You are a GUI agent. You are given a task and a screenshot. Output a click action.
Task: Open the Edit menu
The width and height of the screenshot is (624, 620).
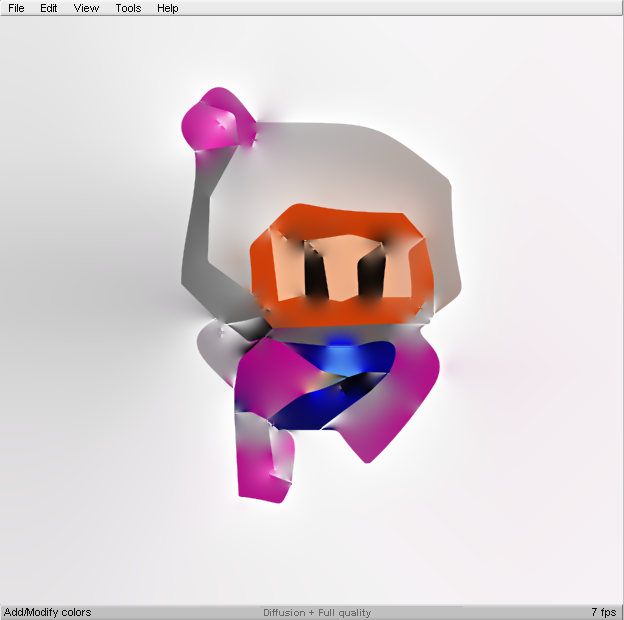(x=49, y=8)
